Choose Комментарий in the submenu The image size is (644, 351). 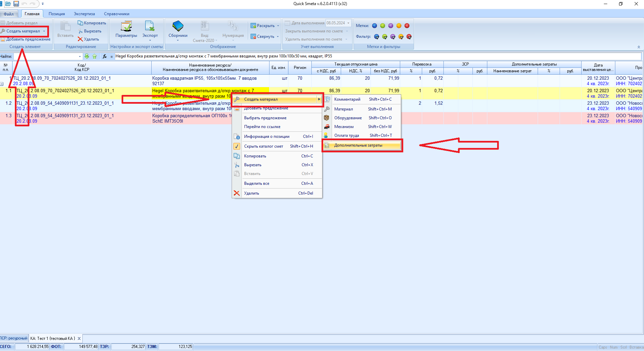[362, 99]
